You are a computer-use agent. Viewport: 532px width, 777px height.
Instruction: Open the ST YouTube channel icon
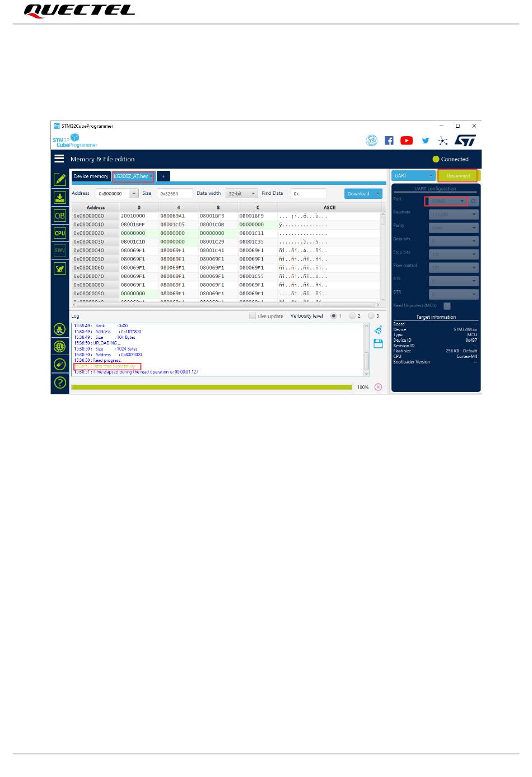pos(407,141)
